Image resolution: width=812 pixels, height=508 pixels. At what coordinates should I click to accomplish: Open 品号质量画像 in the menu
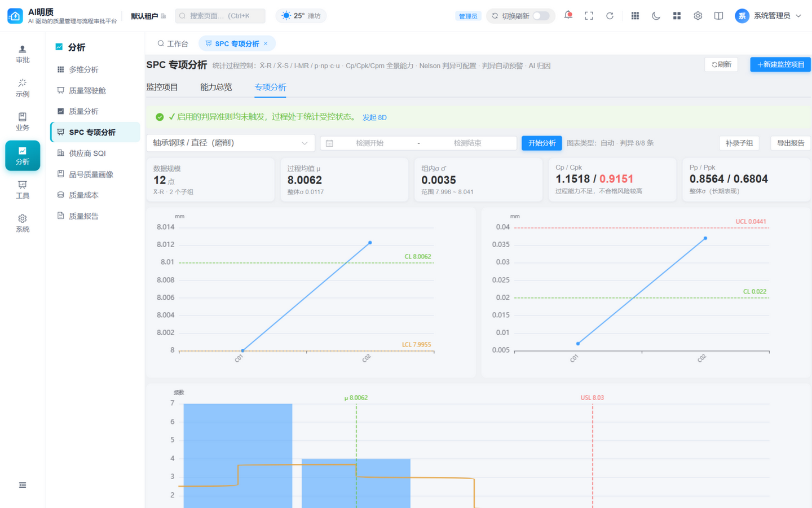[x=95, y=174]
